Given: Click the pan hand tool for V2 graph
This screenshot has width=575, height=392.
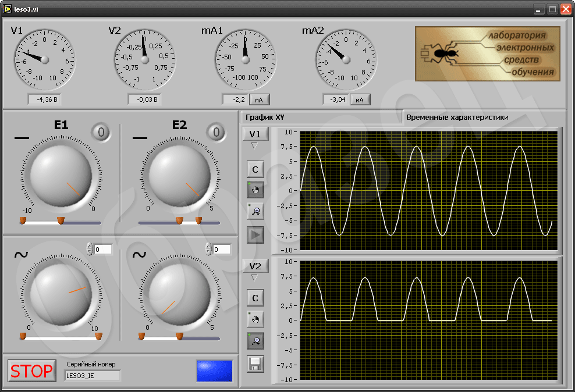Looking at the screenshot, I should pos(255,319).
